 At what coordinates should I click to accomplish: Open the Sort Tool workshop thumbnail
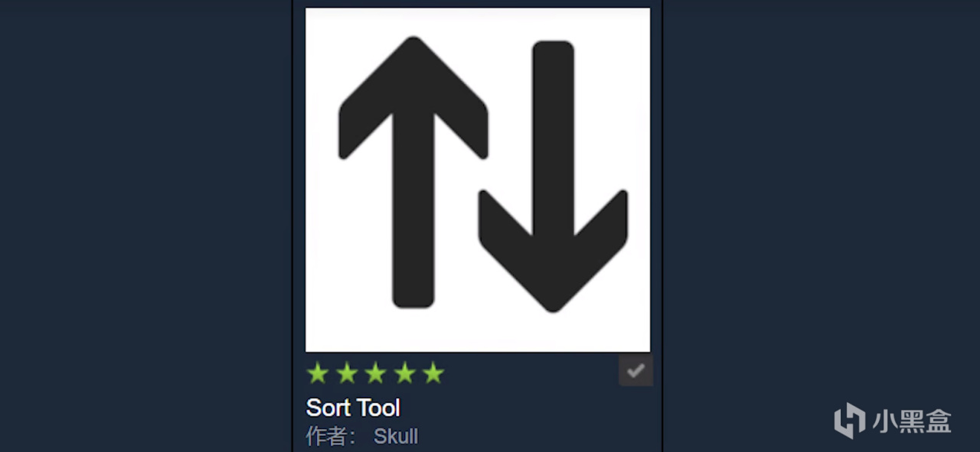point(478,180)
